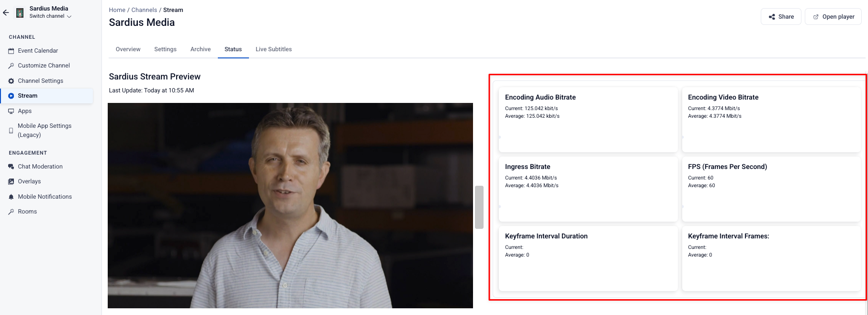This screenshot has height=315, width=868.
Task: Click the Sardius Media channel logo
Action: pyautogui.click(x=20, y=13)
